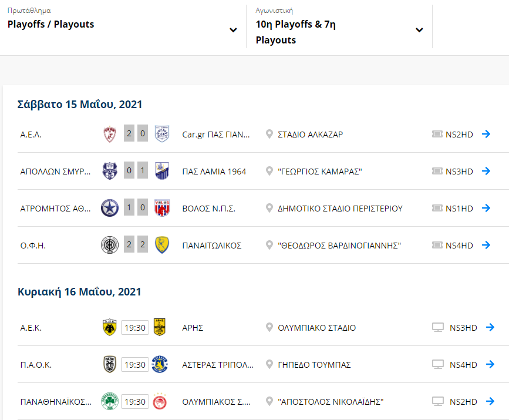Click the Panathinaikos green shamrock crest

click(x=110, y=402)
